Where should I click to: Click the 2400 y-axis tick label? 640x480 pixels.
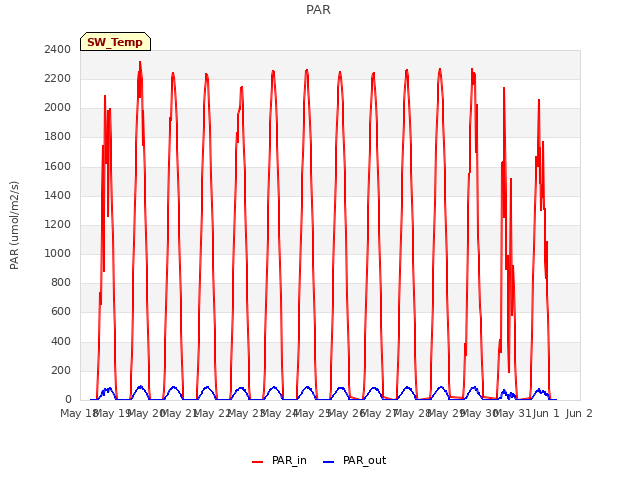click(x=58, y=50)
